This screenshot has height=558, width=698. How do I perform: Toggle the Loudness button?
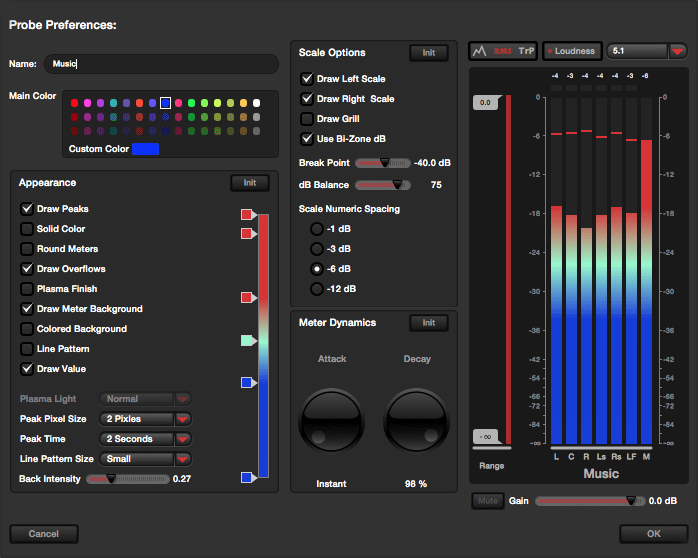click(x=572, y=51)
